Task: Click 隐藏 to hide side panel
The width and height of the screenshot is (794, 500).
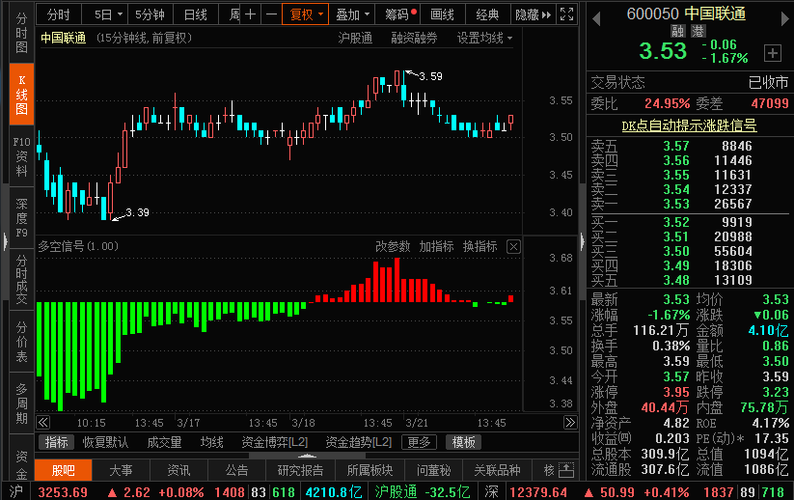Action: 533,15
